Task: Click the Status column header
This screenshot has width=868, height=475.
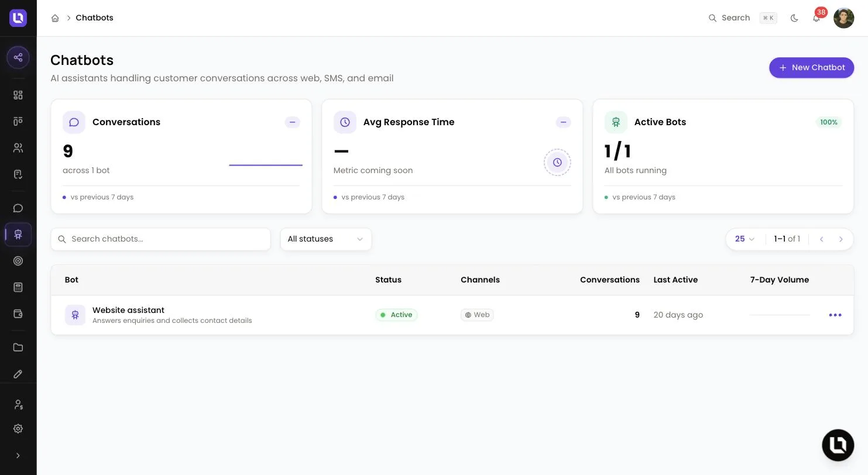Action: (x=388, y=280)
